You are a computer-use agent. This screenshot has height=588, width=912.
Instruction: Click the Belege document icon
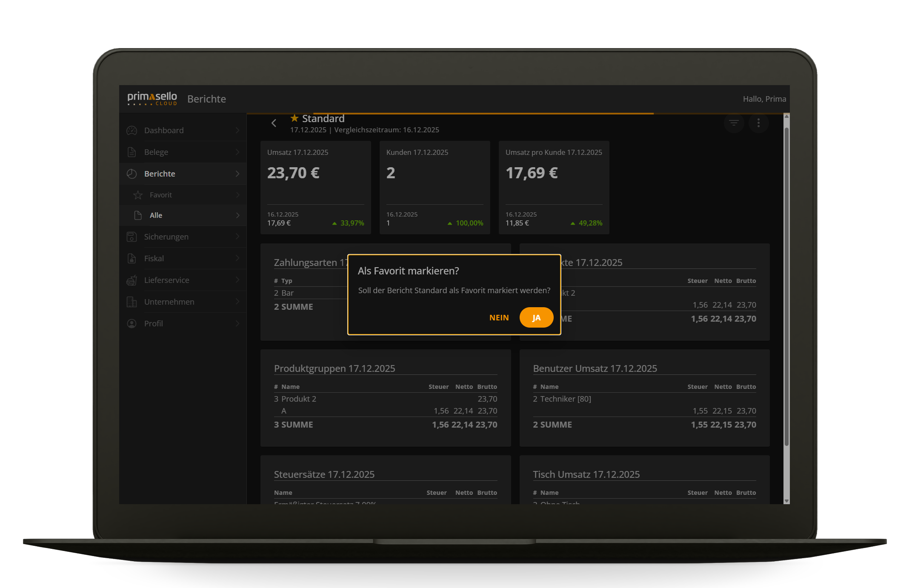click(x=132, y=152)
